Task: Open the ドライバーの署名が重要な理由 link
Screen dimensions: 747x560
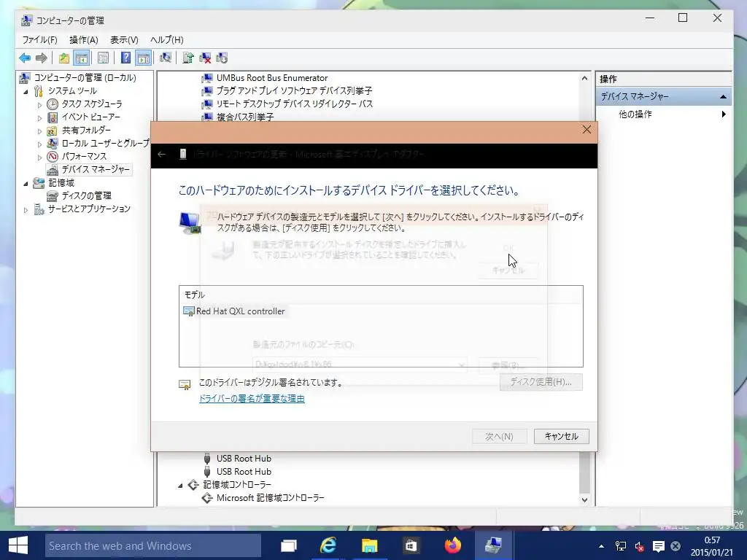Action: tap(252, 399)
